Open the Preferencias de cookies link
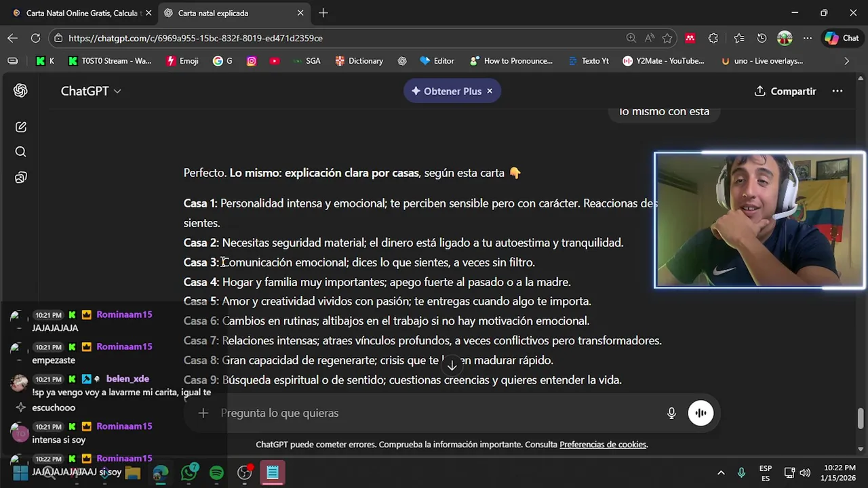The image size is (868, 488). (x=603, y=445)
